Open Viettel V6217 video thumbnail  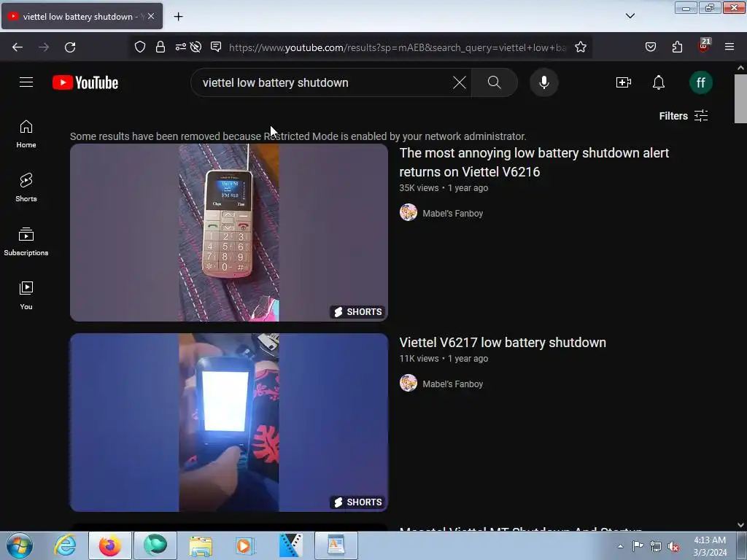tap(229, 422)
